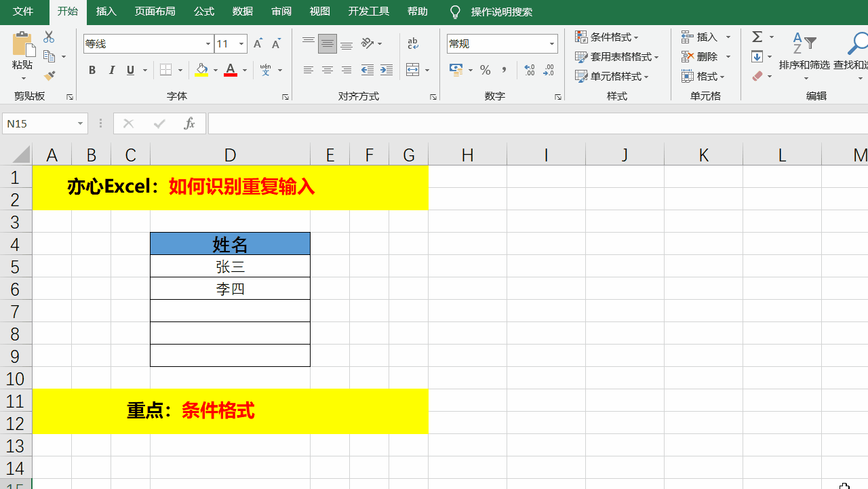The height and width of the screenshot is (489, 868).
Task: Click the wrap text icon
Action: (413, 44)
